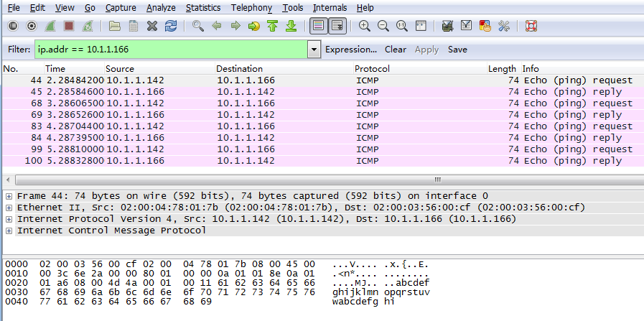Sort by the Source column header
The height and width of the screenshot is (321, 644).
point(159,69)
